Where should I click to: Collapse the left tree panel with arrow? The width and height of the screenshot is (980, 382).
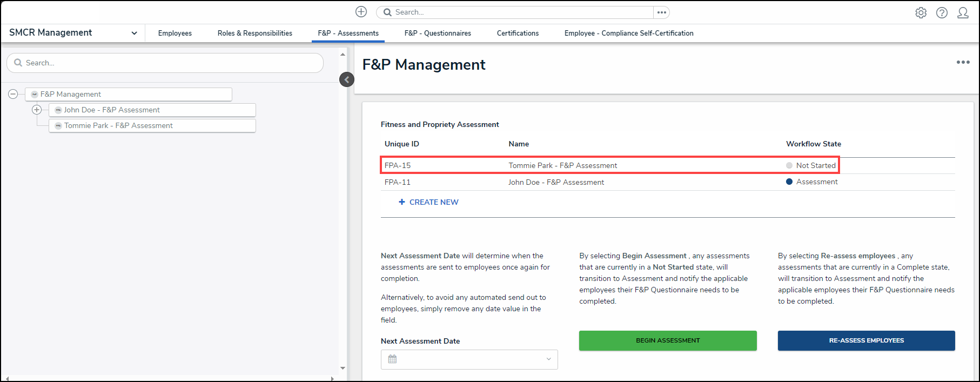click(x=347, y=80)
